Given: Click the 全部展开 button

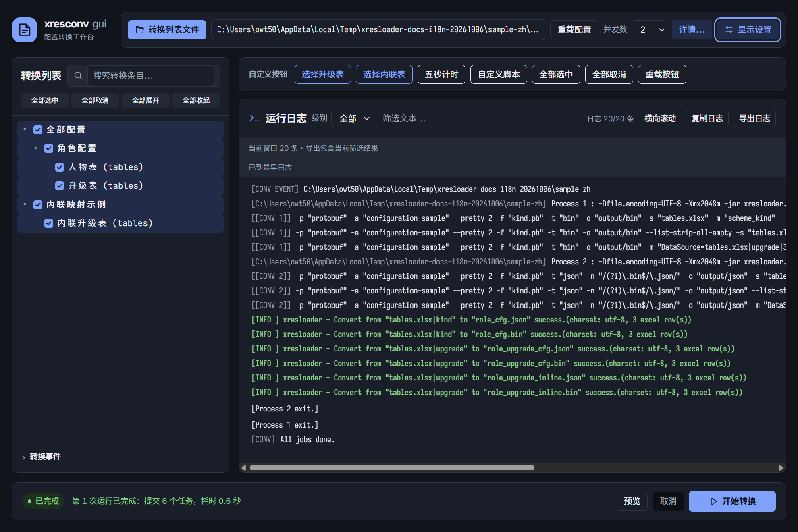Looking at the screenshot, I should [145, 100].
